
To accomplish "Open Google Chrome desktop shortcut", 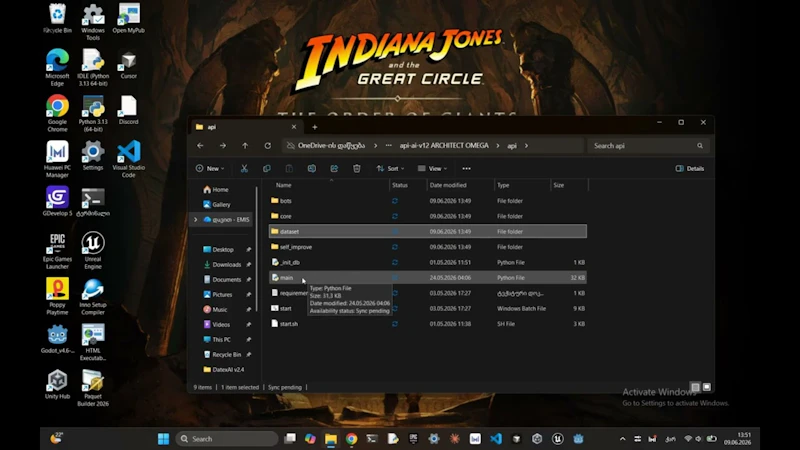I will [x=57, y=113].
